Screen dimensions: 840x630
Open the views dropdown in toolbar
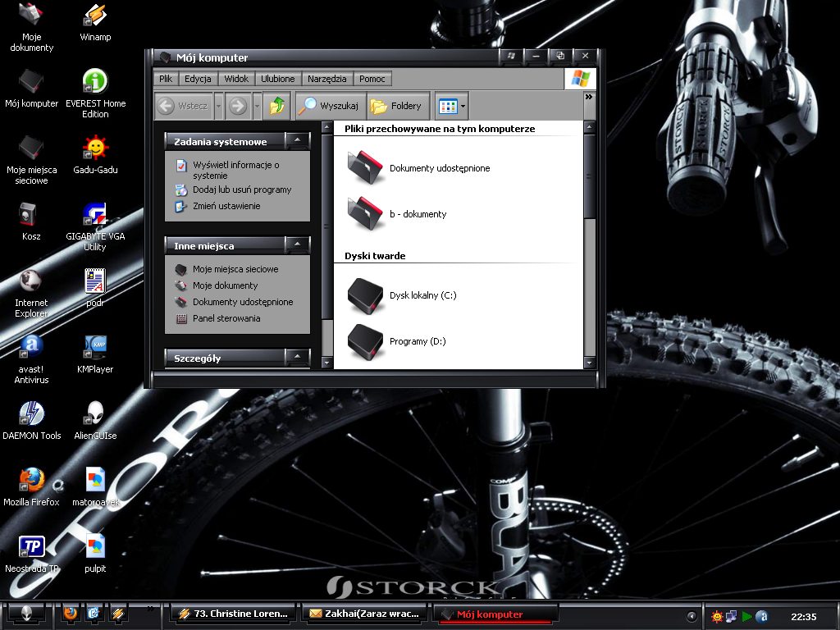(463, 106)
